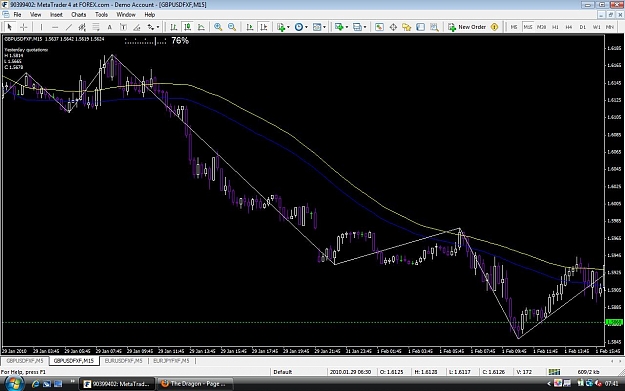Select the text 'A' tool
625x391 pixels.
click(110, 27)
